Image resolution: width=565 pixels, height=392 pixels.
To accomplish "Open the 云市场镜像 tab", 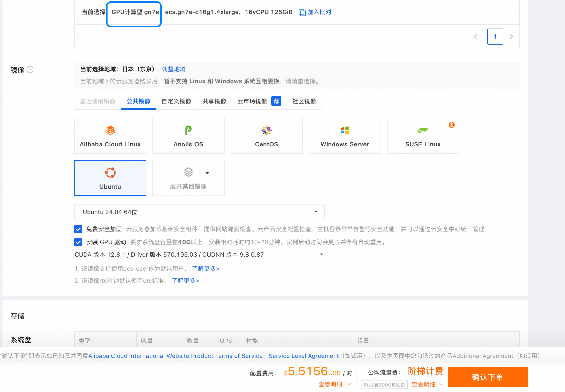I will tap(252, 101).
